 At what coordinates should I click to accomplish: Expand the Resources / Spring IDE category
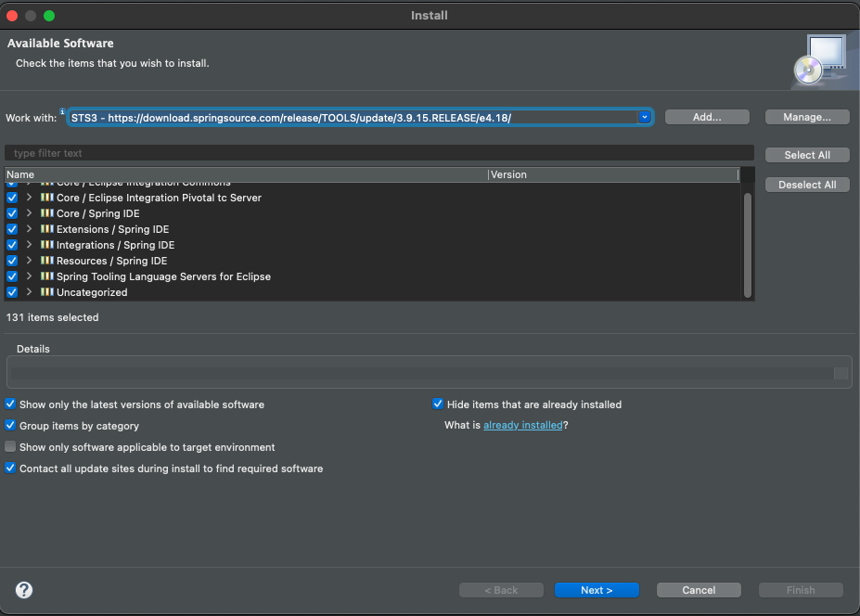click(29, 261)
